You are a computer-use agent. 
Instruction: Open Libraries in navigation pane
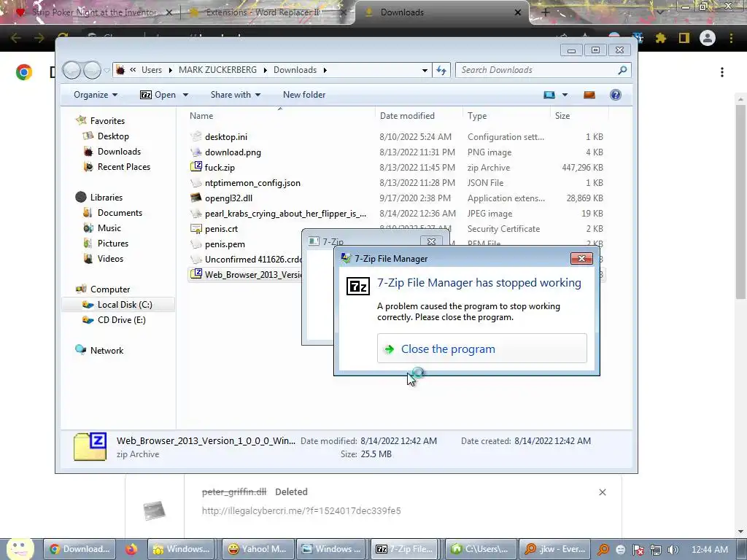(x=107, y=197)
